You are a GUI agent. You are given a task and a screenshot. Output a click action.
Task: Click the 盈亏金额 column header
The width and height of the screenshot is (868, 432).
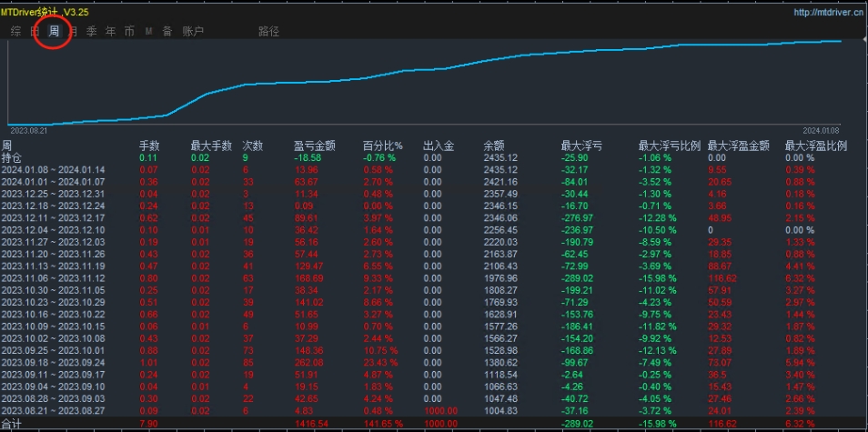pyautogui.click(x=315, y=146)
